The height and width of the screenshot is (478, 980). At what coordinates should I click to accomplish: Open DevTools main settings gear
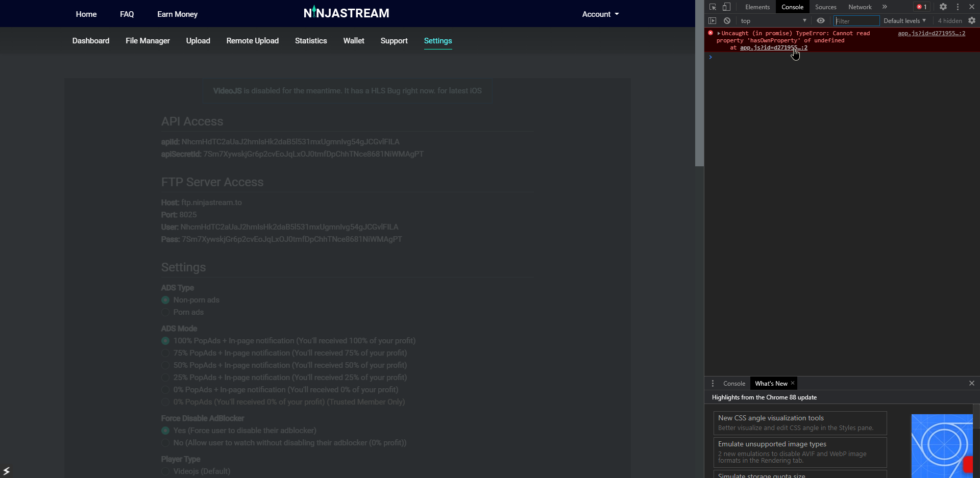943,7
